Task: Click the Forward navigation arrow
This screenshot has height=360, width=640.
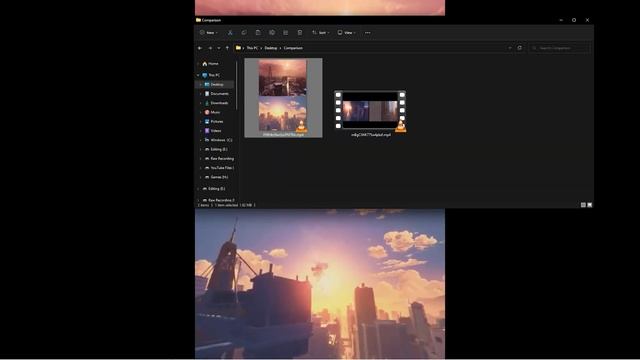Action: coord(210,48)
